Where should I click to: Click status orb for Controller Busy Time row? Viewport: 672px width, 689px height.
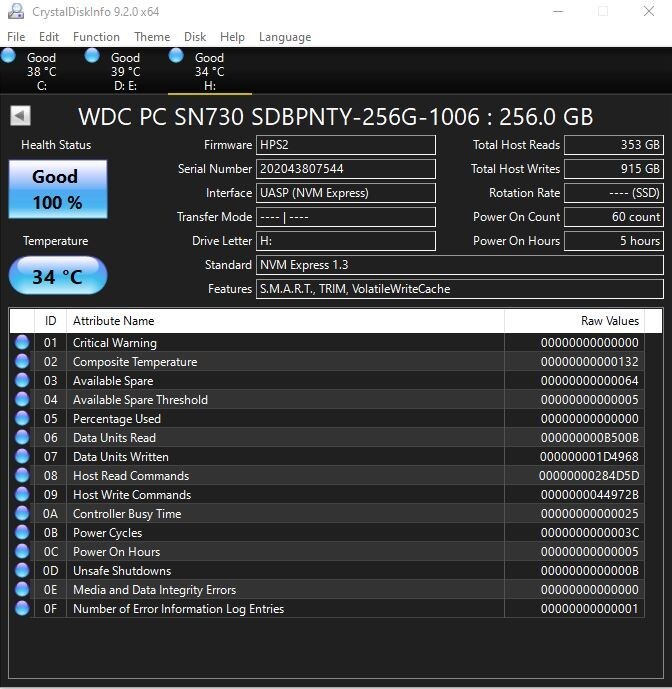22,513
